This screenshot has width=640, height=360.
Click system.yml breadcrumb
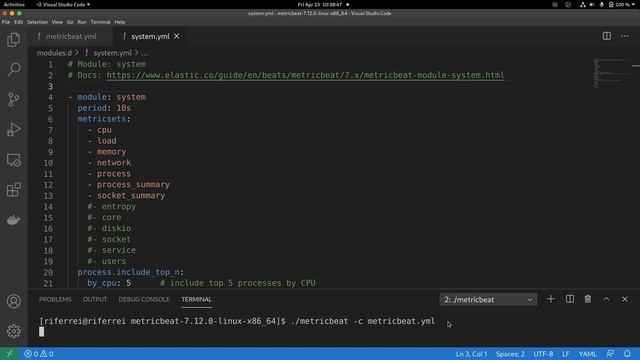point(112,53)
